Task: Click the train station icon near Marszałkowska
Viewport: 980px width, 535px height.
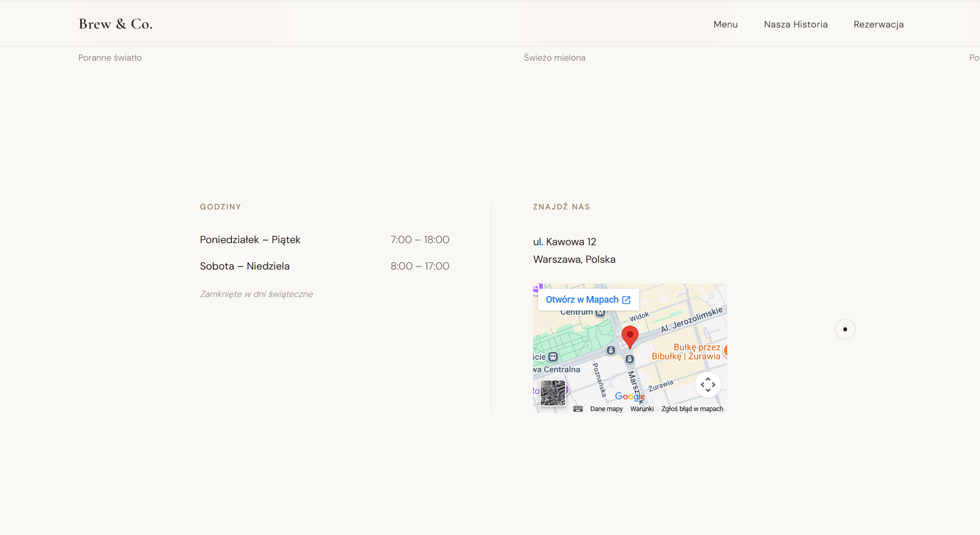Action: [x=630, y=359]
